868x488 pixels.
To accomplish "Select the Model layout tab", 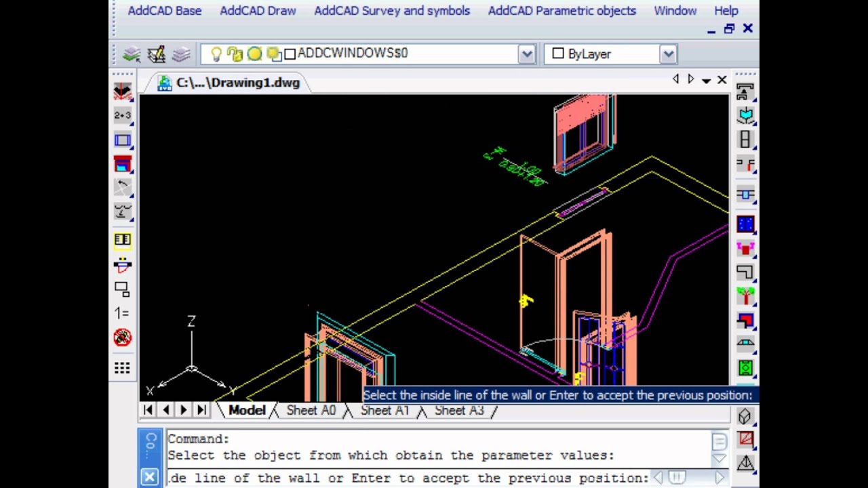I will [247, 410].
